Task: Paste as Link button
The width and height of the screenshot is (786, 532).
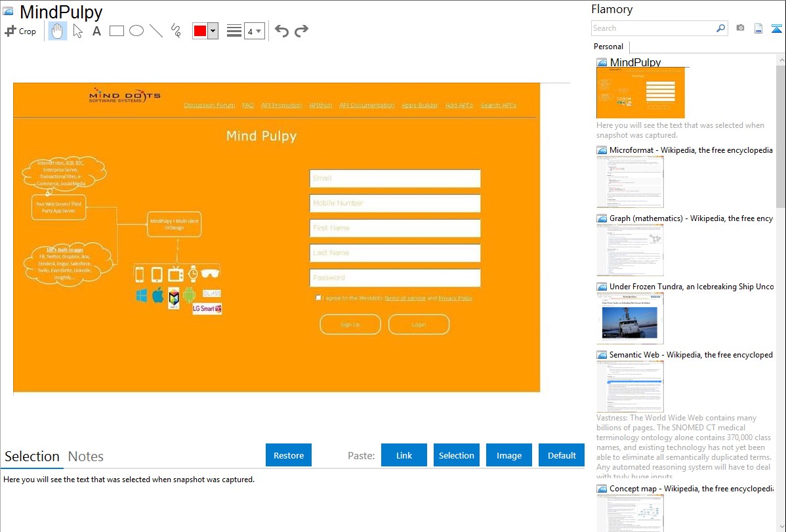Action: (x=404, y=455)
